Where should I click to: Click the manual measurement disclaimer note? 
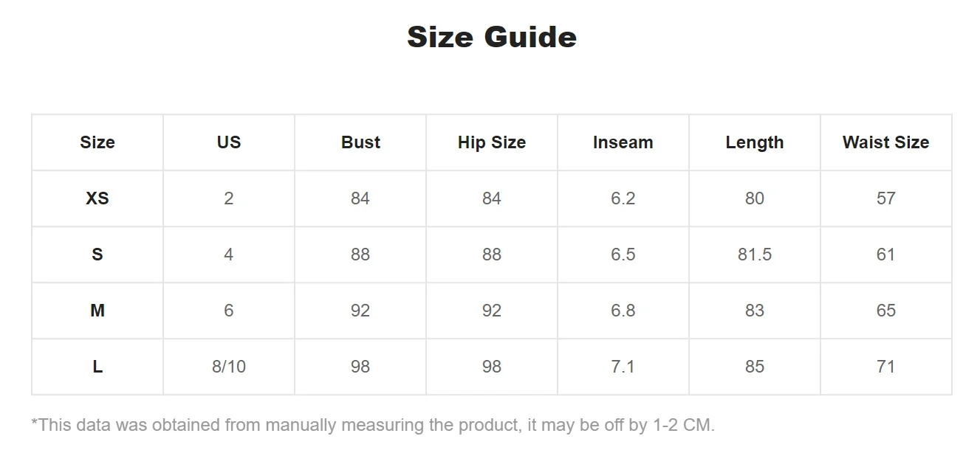point(373,425)
